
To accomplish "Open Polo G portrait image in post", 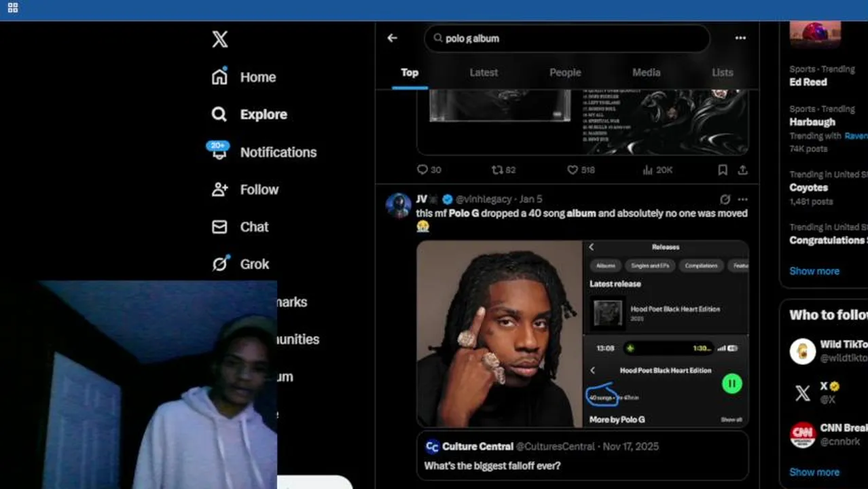I will (x=499, y=334).
